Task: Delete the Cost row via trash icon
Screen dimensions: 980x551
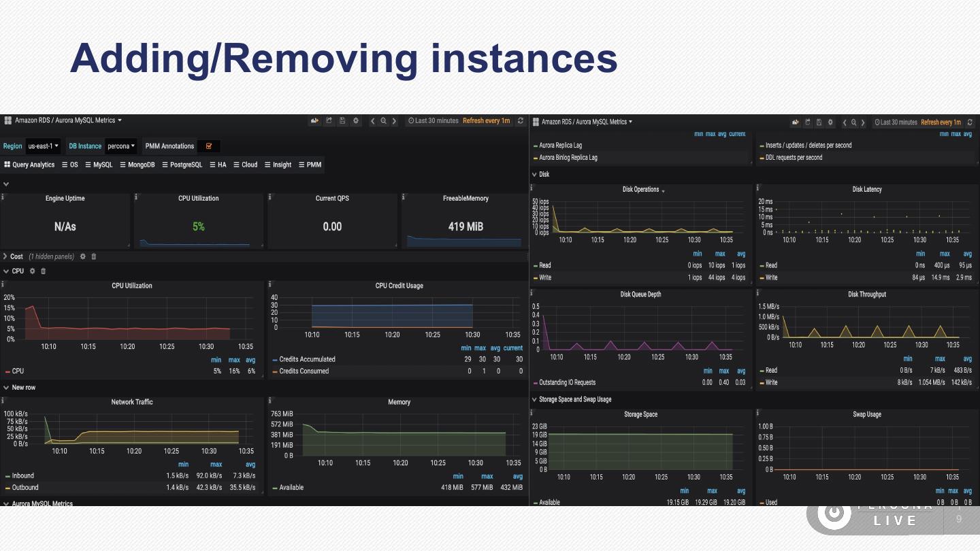Action: [94, 256]
